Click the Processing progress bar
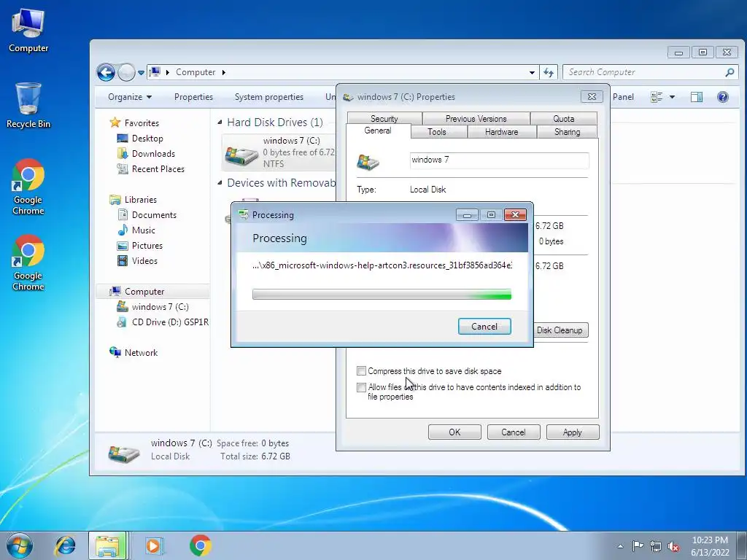This screenshot has width=747, height=560. 382,295
